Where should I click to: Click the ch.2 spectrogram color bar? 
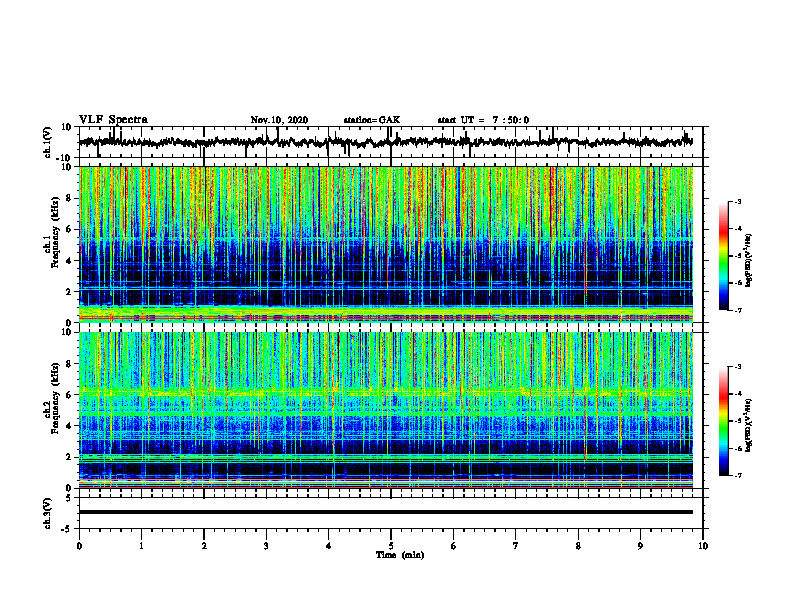[x=723, y=421]
